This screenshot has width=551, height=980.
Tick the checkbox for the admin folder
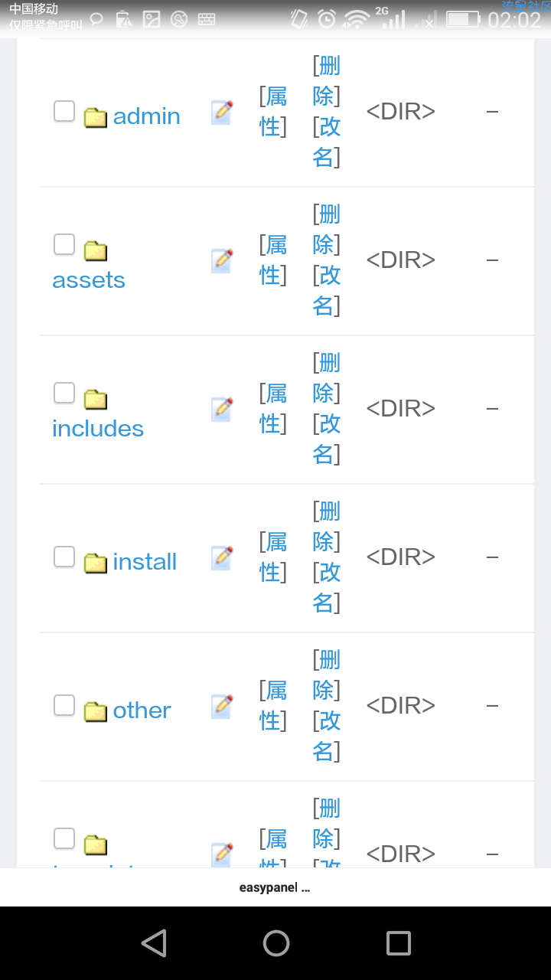coord(64,111)
